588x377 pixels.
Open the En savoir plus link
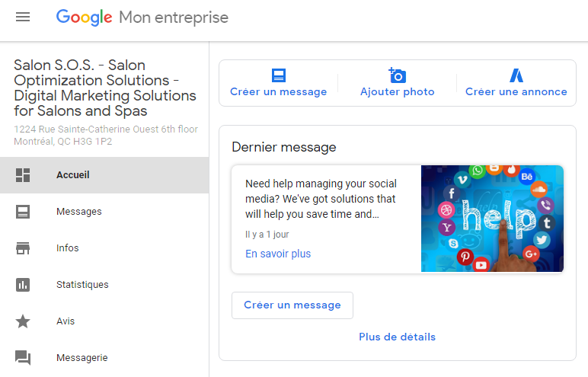[x=278, y=254]
